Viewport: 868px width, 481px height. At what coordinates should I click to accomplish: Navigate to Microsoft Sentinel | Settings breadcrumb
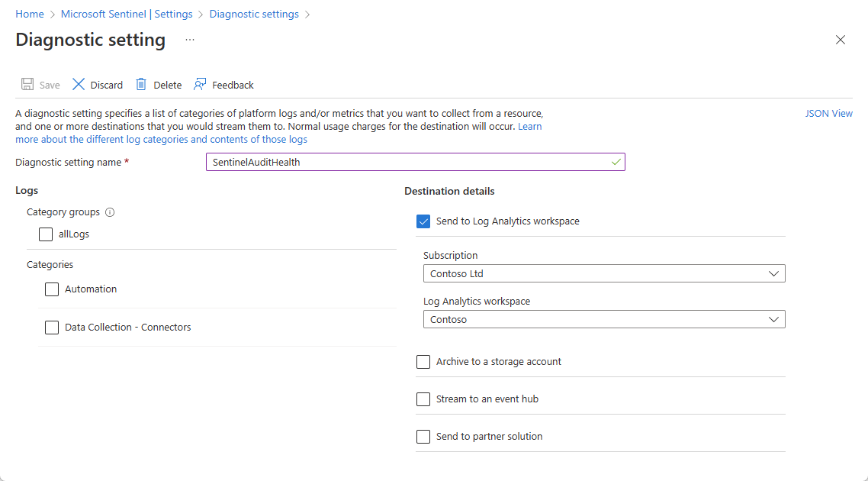pos(126,15)
